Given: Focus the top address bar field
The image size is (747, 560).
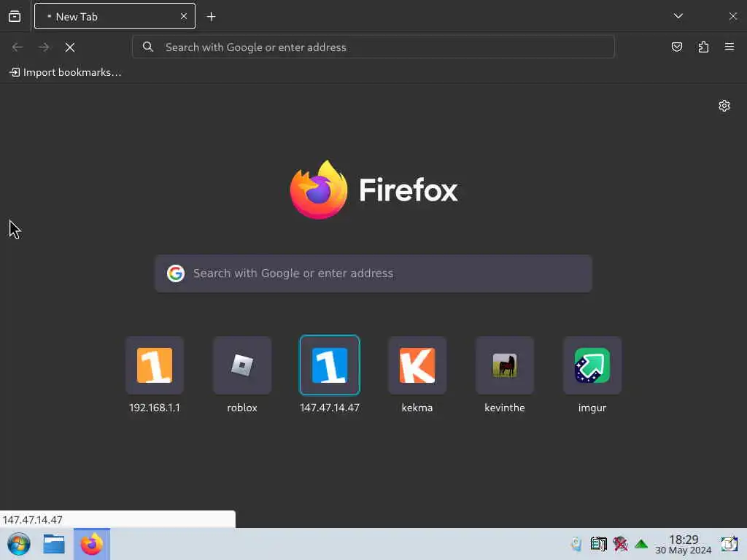Looking at the screenshot, I should coord(373,47).
